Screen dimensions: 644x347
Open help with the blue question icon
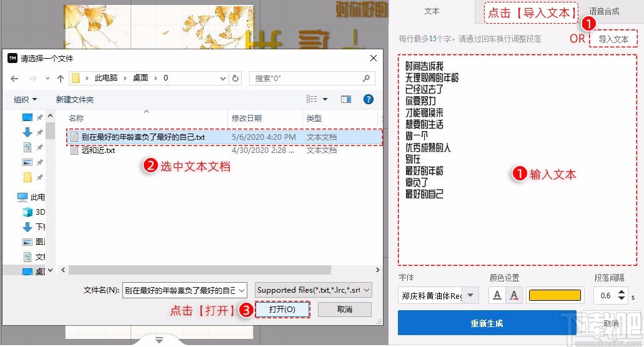[x=369, y=99]
